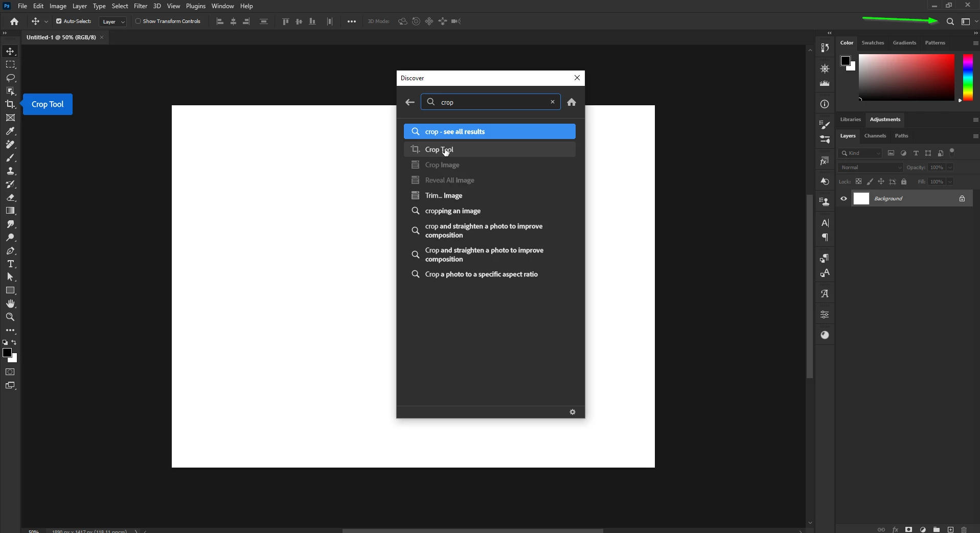Toggle lock position

881,181
